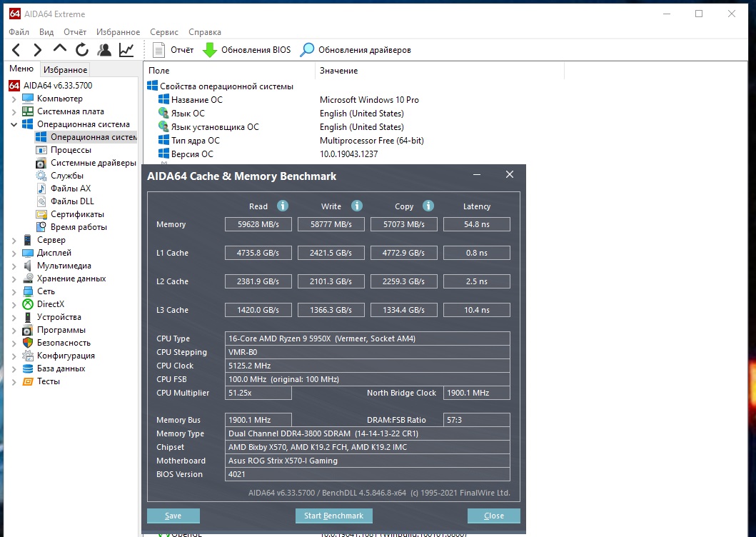Viewport: 756px width, 537px height.
Task: Expand the Дисплей tree node
Action: click(x=14, y=253)
